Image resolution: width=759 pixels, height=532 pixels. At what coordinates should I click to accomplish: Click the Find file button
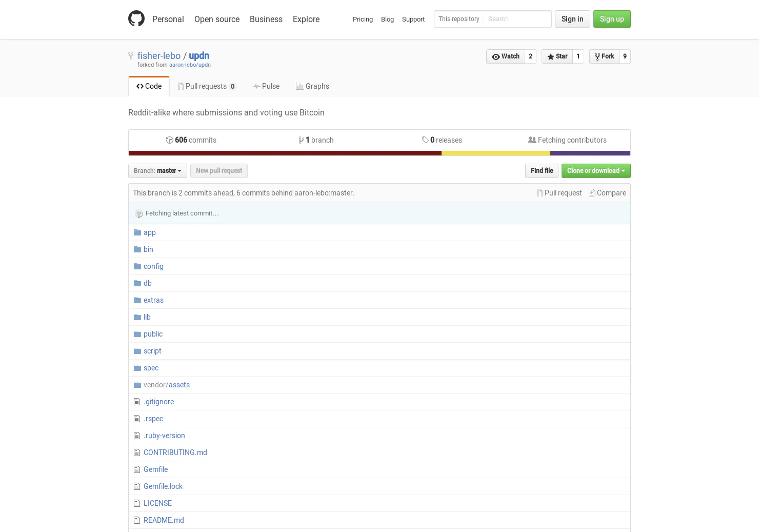[x=542, y=171]
